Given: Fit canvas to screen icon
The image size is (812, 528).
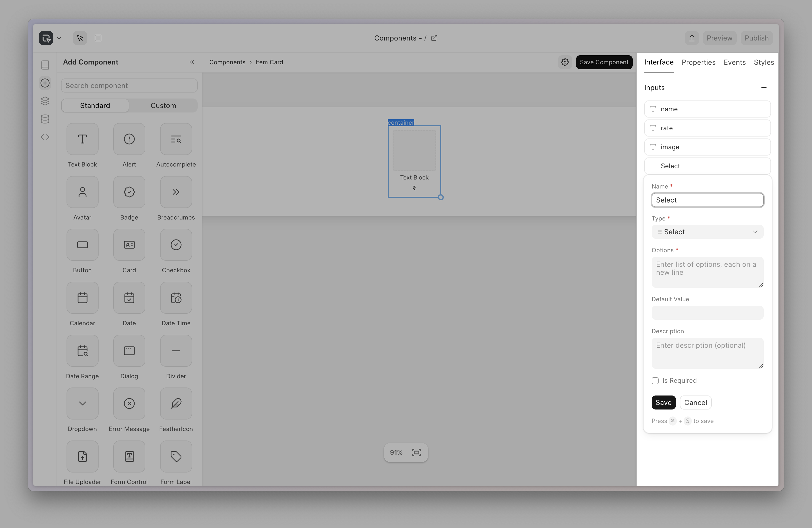Looking at the screenshot, I should (x=416, y=452).
